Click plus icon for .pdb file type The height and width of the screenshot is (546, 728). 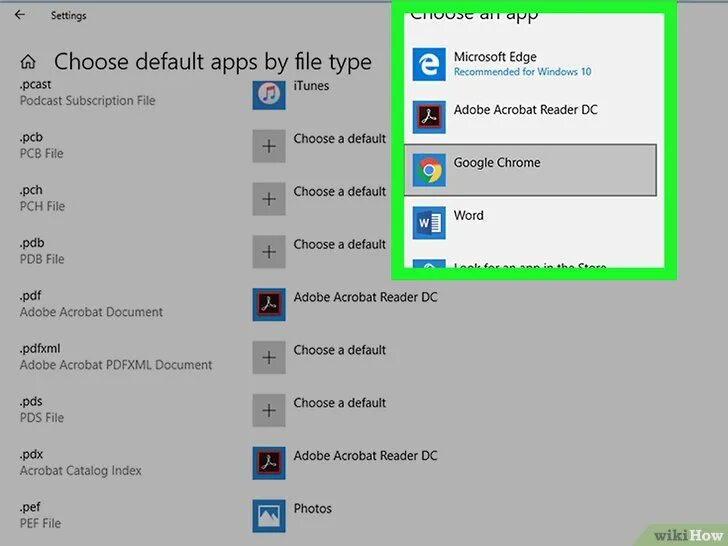(269, 252)
